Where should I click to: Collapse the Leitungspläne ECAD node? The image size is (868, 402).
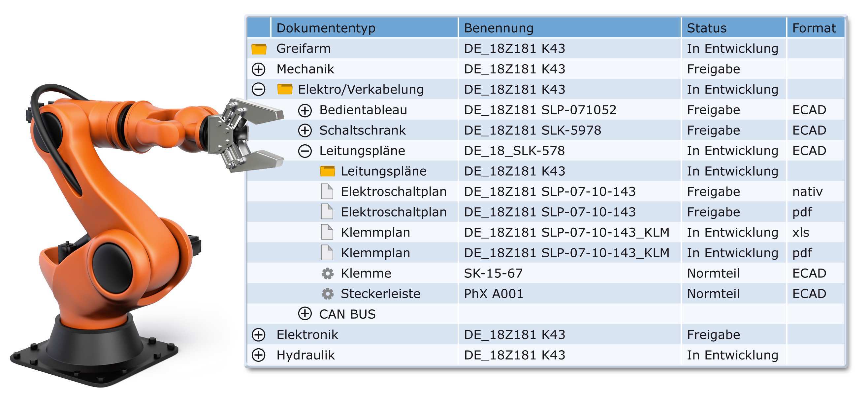[305, 151]
